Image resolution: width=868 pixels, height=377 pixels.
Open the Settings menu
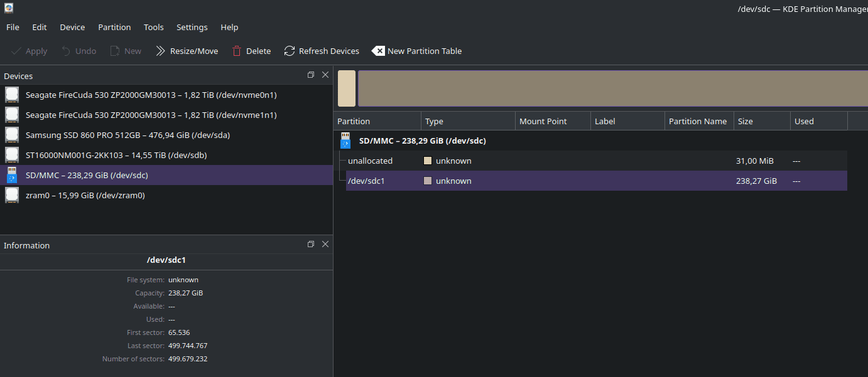click(192, 27)
